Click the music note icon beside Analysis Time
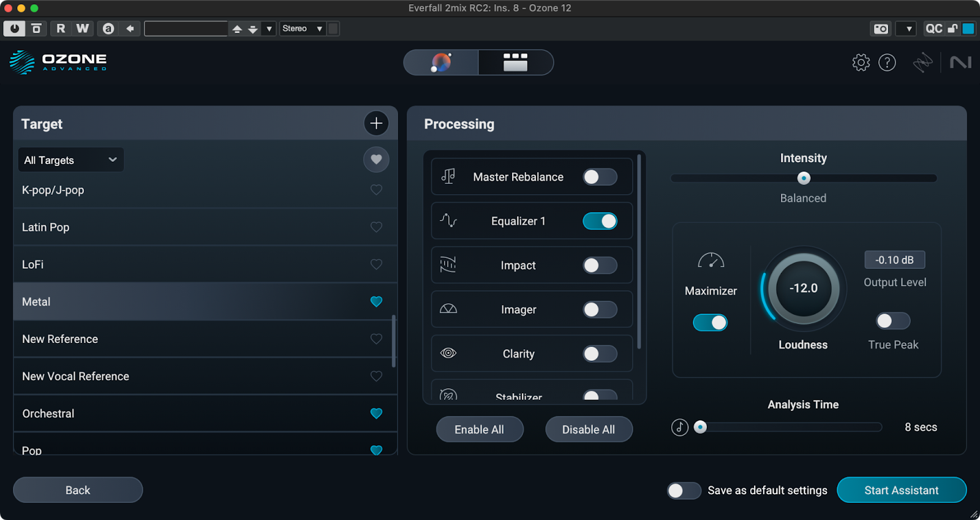 pos(680,427)
